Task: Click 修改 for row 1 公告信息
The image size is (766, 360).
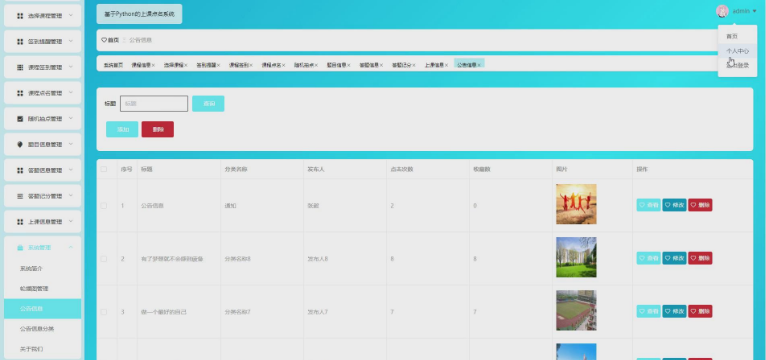Action: [x=674, y=205]
